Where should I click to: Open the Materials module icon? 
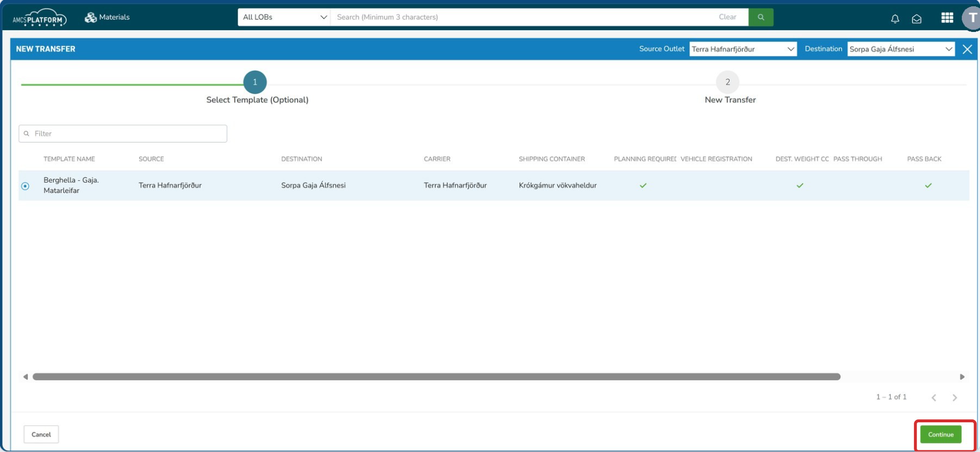pos(91,17)
